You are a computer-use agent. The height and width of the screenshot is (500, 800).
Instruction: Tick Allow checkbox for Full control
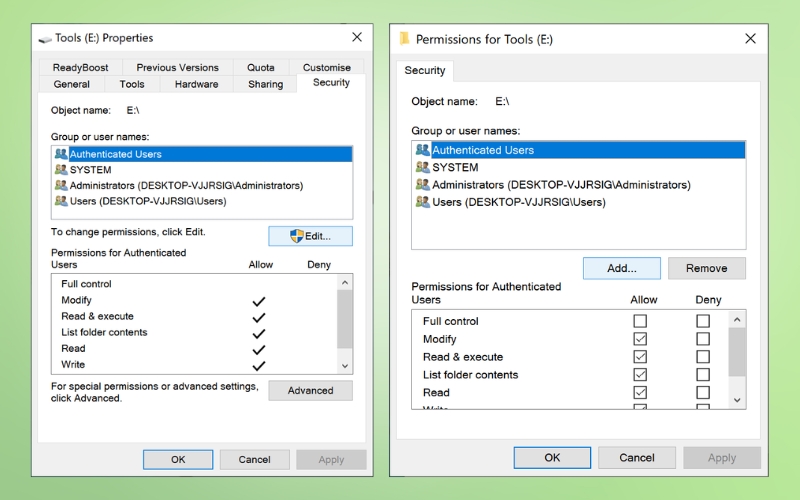640,321
